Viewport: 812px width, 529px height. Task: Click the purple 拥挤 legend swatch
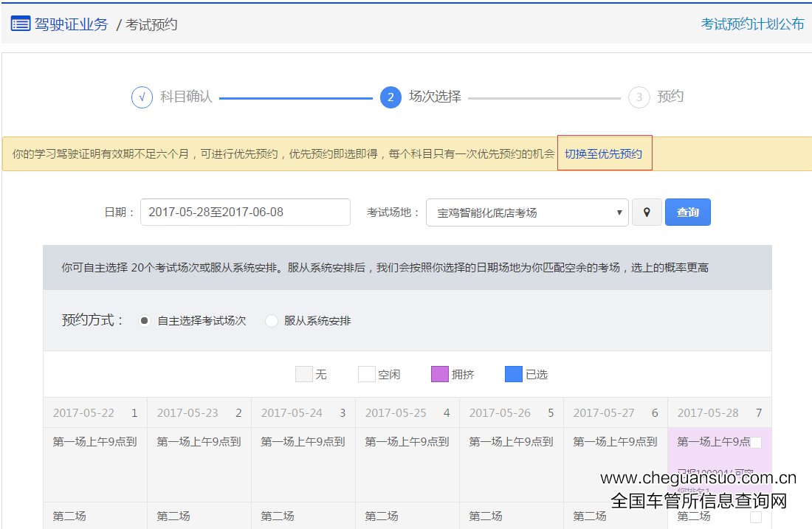(x=439, y=374)
